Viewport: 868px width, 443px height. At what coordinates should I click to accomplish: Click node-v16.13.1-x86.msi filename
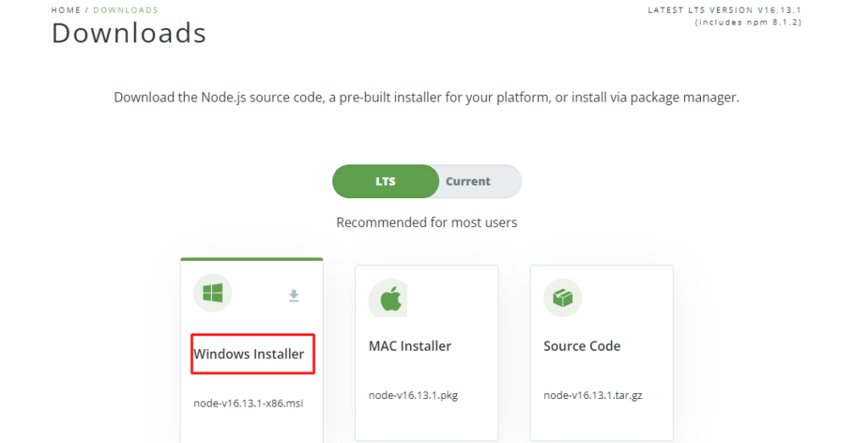click(x=248, y=403)
